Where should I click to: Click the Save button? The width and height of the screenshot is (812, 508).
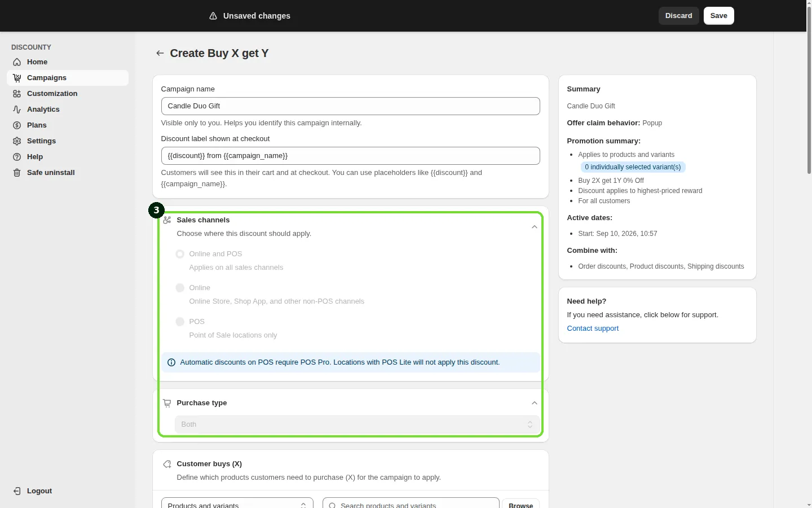click(x=718, y=16)
